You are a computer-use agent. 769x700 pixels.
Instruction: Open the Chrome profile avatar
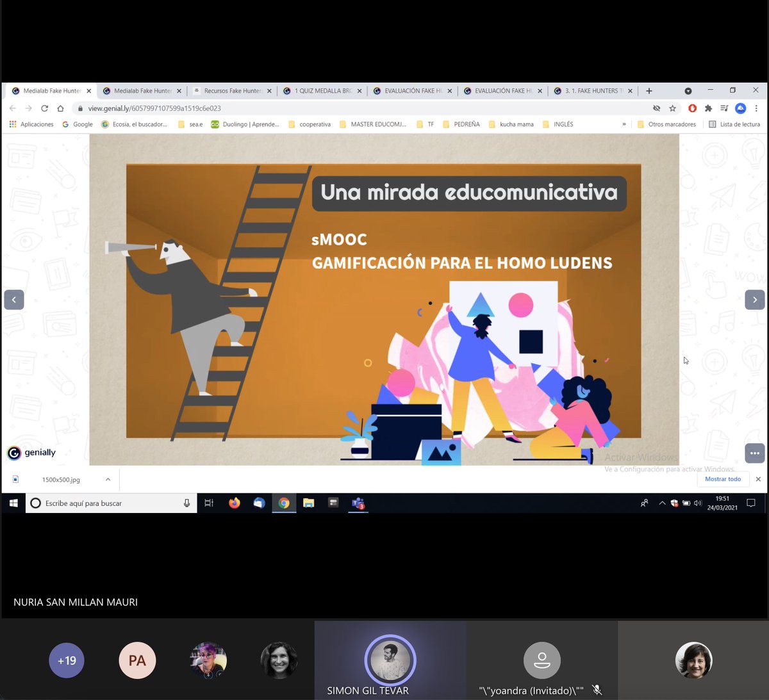[x=740, y=108]
